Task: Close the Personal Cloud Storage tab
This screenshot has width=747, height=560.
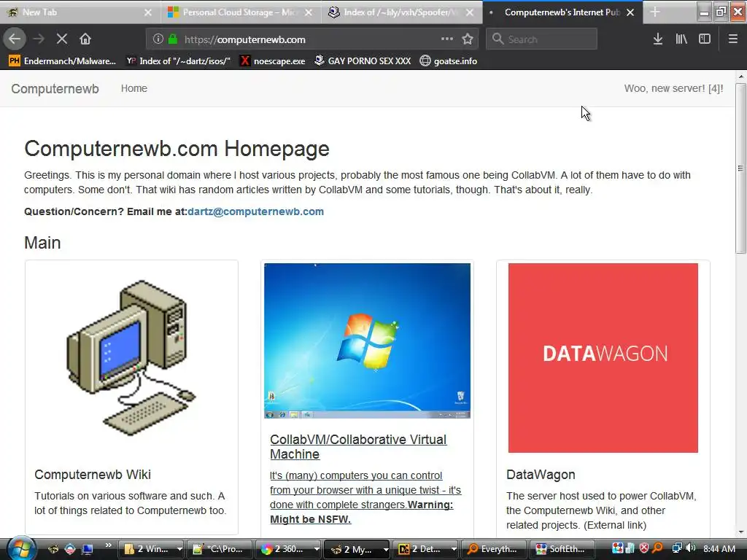Action: tap(309, 12)
